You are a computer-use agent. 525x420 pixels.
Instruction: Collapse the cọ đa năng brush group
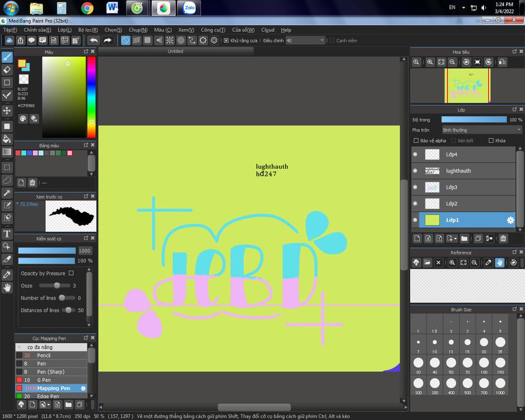click(x=19, y=347)
